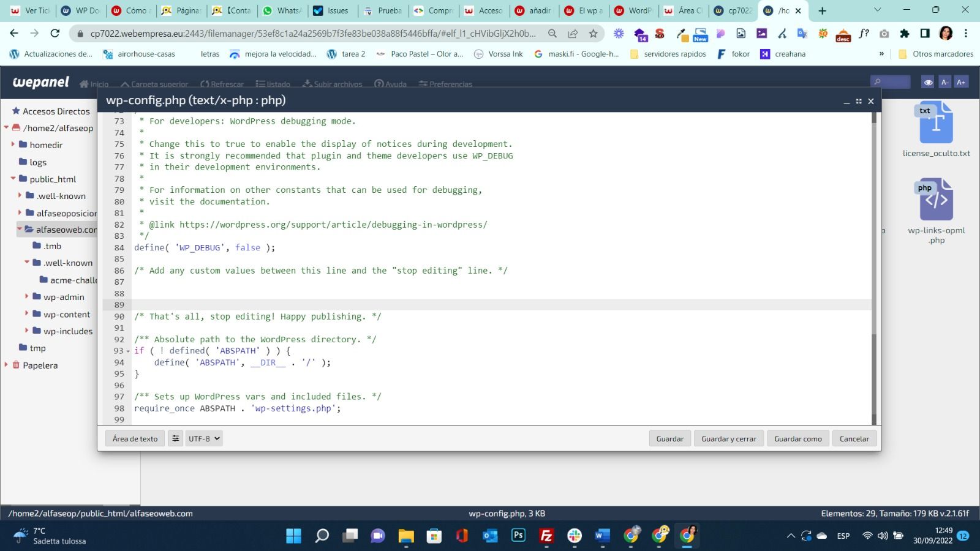Collapse the /home2/alfaseop tree root
The width and height of the screenshot is (980, 551).
click(6, 127)
